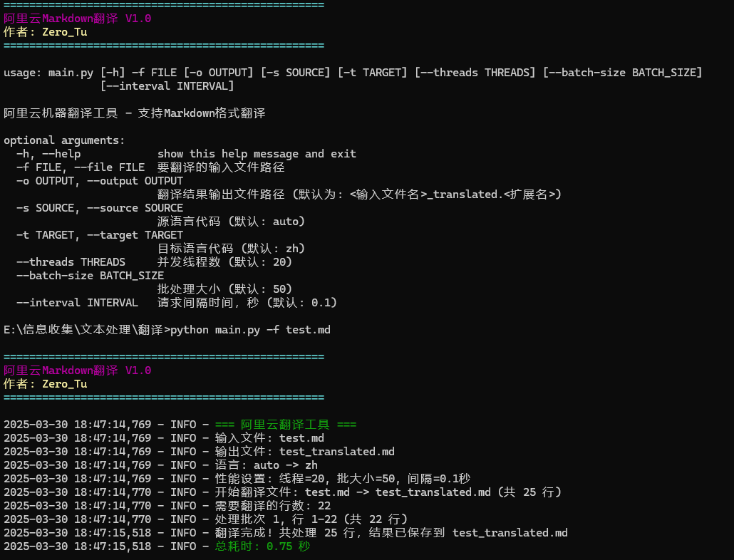Click the "--batch-size BATCH_SIZE" option line
The width and height of the screenshot is (734, 560).
pyautogui.click(x=90, y=276)
